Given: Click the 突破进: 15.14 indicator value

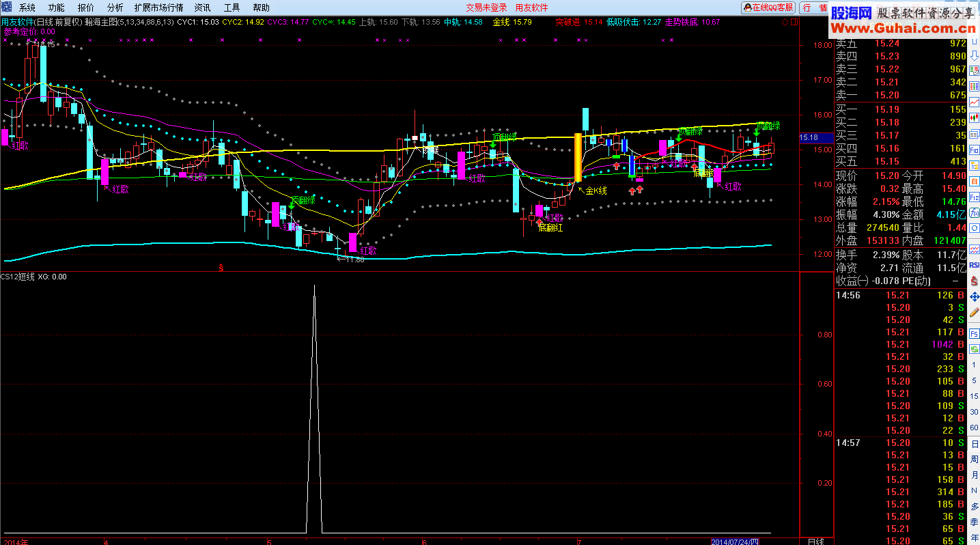Looking at the screenshot, I should point(579,22).
